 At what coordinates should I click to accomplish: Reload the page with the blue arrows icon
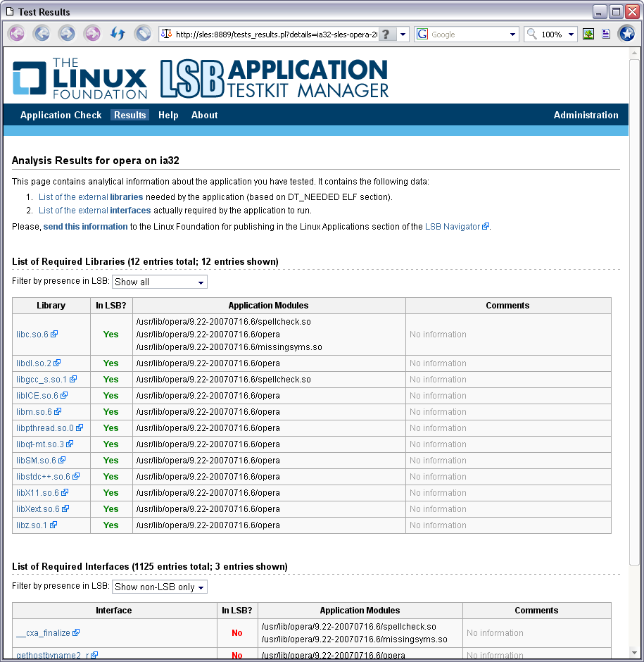pos(118,34)
